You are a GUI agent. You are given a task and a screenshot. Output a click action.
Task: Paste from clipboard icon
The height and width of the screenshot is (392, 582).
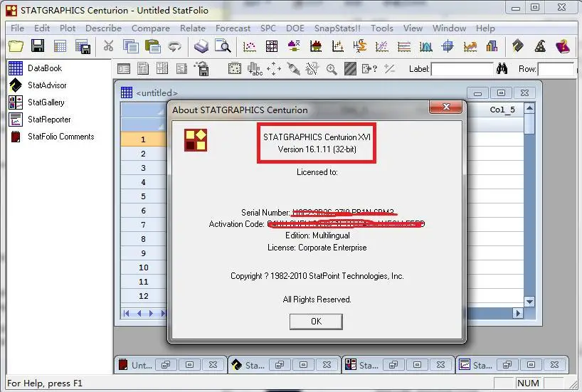point(152,46)
